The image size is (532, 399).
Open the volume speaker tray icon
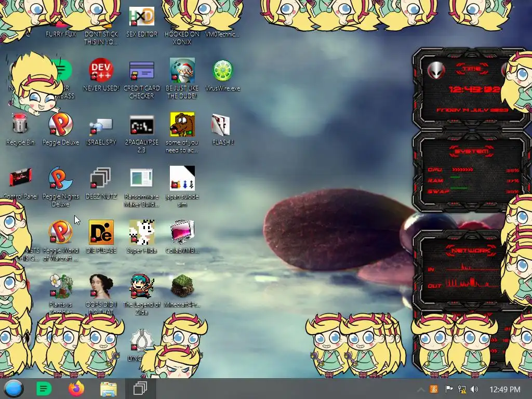(474, 389)
